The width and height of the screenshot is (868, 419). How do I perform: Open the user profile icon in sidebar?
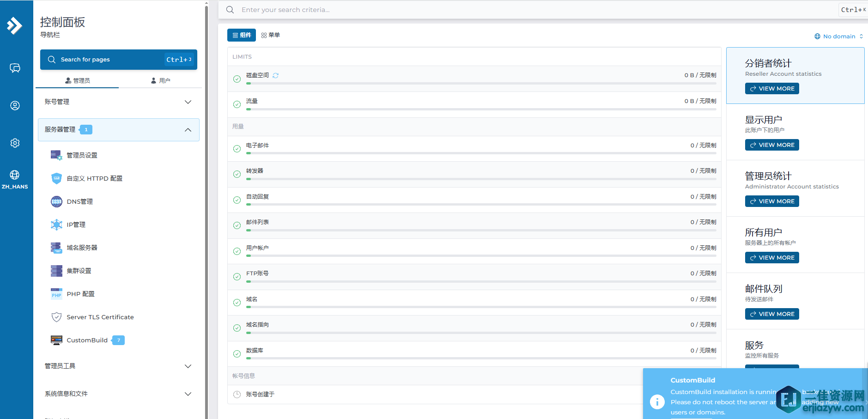15,106
